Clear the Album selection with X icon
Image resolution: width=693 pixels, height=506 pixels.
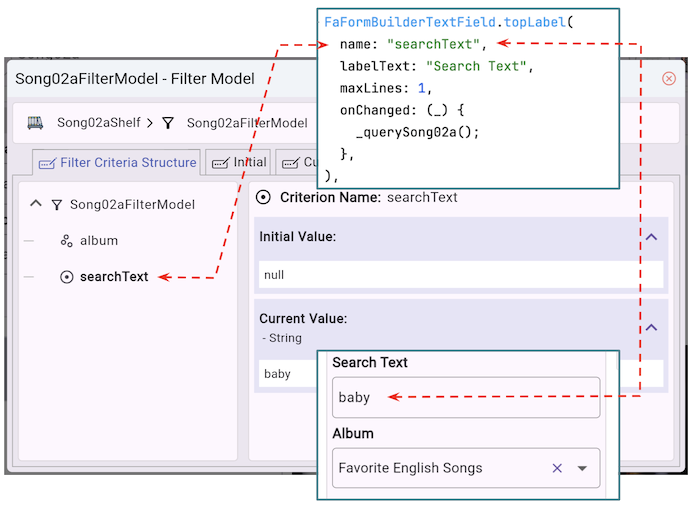tap(557, 468)
